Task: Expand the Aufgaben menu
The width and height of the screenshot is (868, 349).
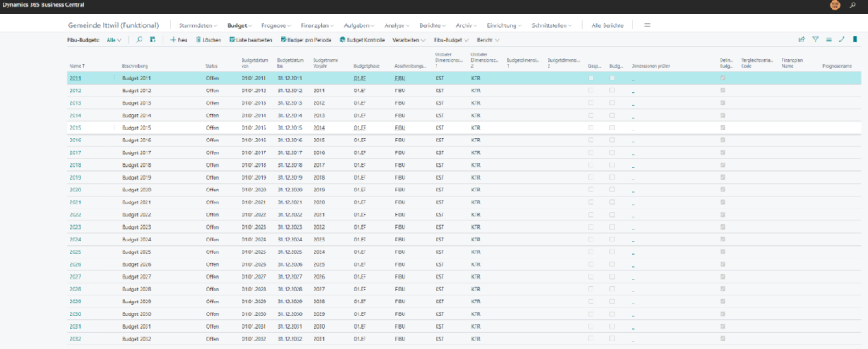Action: [x=359, y=25]
